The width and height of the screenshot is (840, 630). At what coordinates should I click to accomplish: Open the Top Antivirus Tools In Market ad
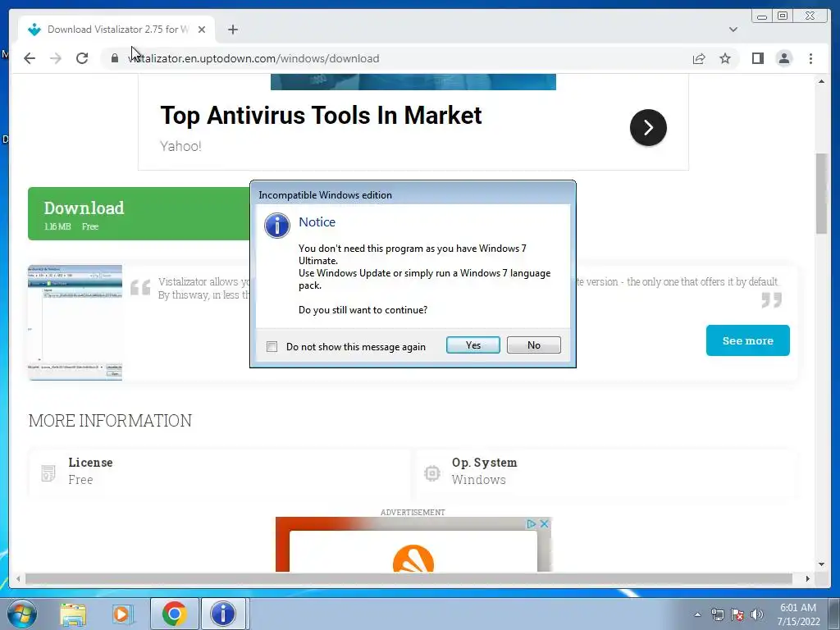point(321,115)
